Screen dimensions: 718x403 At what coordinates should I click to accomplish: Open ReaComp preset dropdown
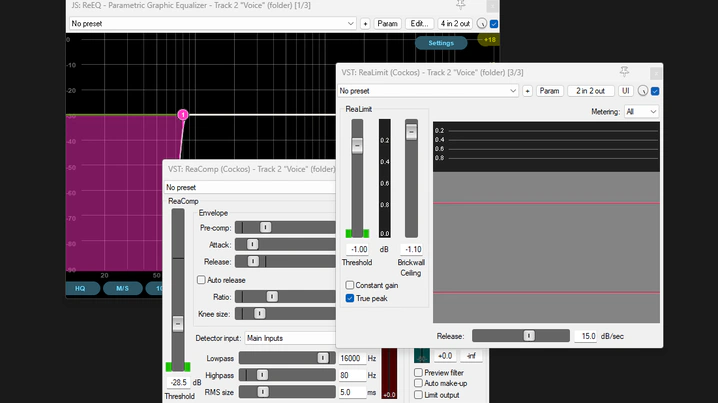[x=250, y=187]
